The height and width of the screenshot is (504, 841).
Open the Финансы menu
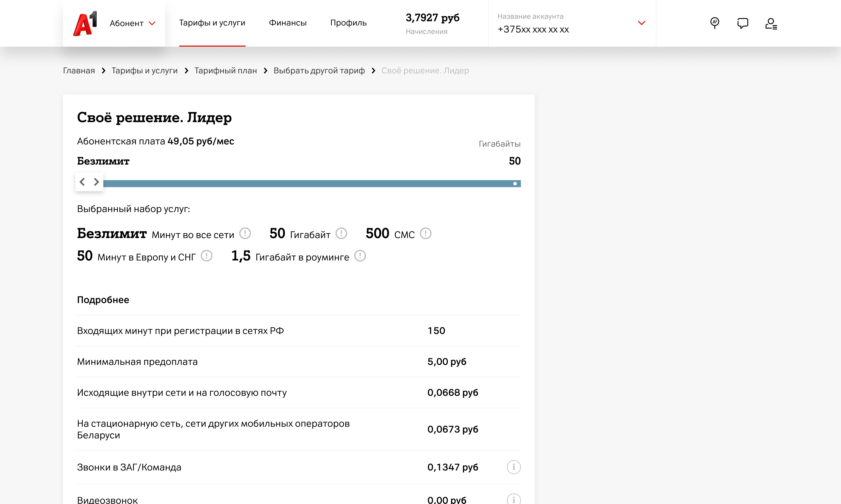coord(288,23)
